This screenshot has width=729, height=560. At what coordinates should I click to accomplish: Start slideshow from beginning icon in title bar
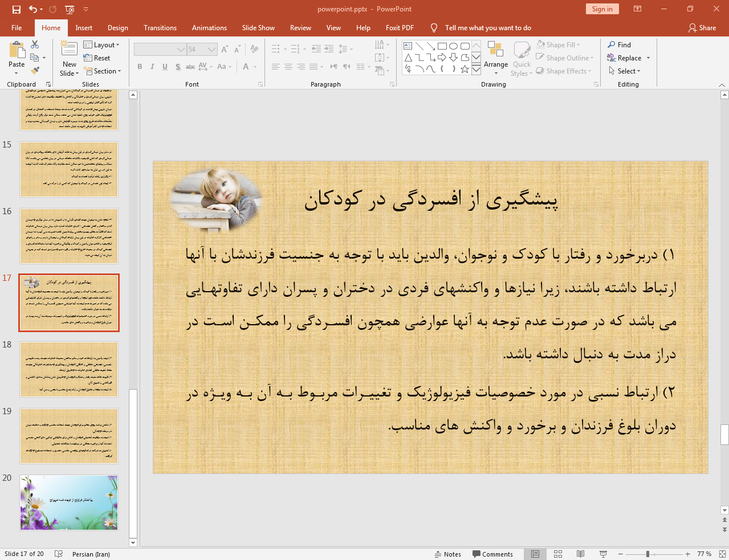point(70,9)
